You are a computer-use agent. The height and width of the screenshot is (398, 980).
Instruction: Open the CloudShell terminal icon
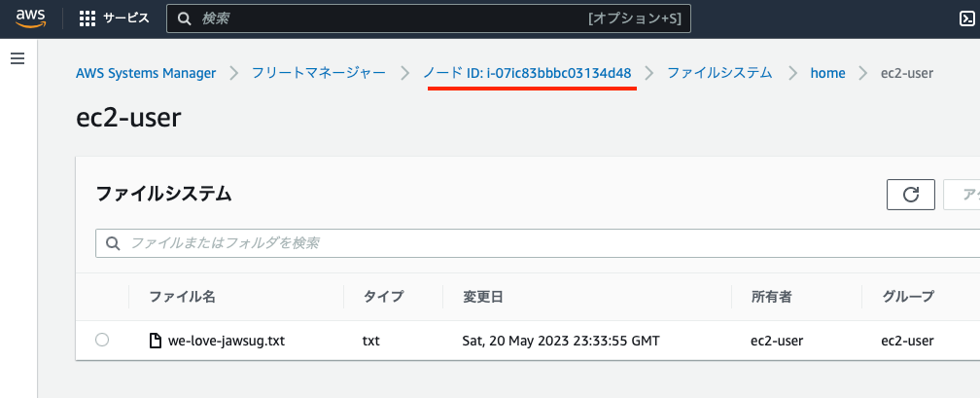coord(966,18)
